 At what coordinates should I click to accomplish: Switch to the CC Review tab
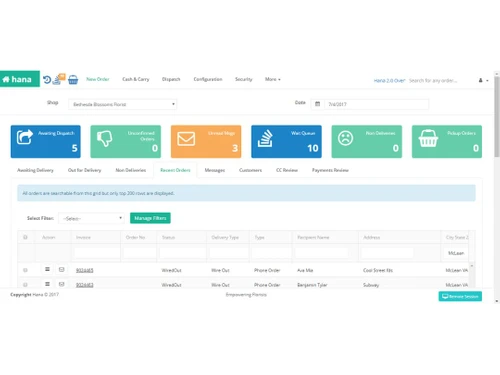click(287, 170)
